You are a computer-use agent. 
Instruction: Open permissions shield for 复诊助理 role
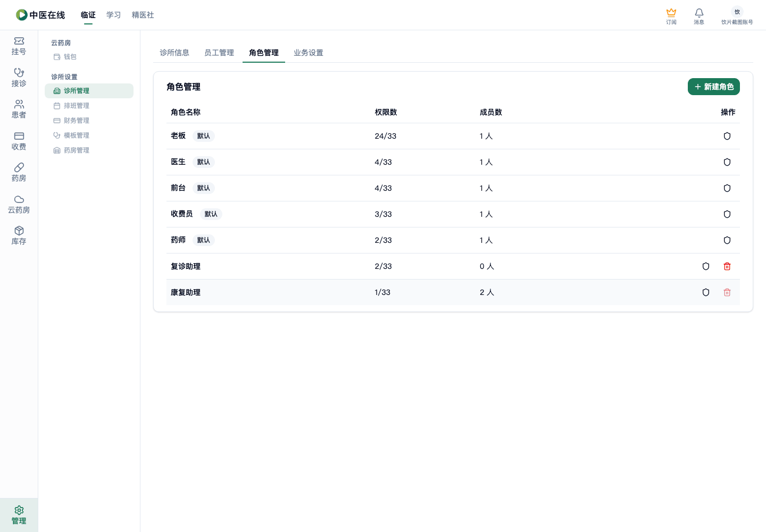pyautogui.click(x=706, y=266)
